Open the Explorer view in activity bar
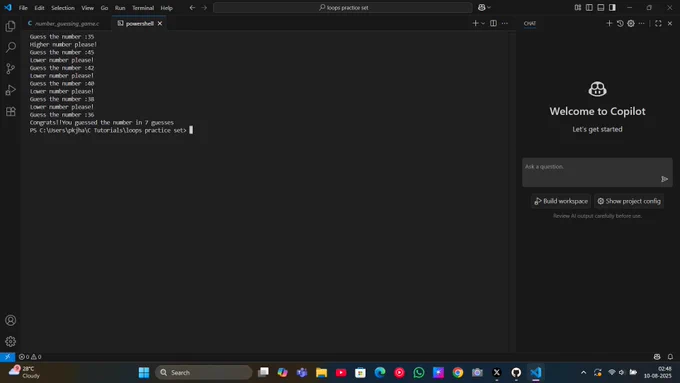This screenshot has height=383, width=680. point(10,26)
